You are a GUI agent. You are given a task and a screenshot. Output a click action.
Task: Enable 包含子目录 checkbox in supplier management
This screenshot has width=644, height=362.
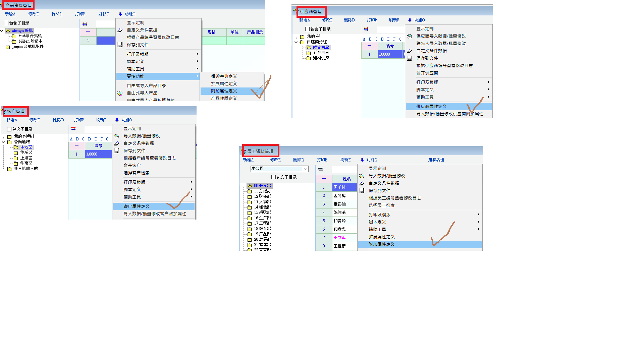[307, 29]
